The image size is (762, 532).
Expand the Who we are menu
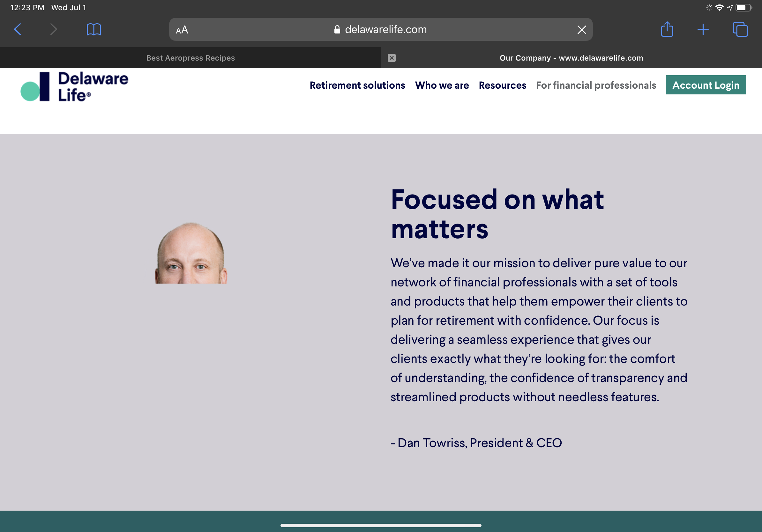(442, 85)
